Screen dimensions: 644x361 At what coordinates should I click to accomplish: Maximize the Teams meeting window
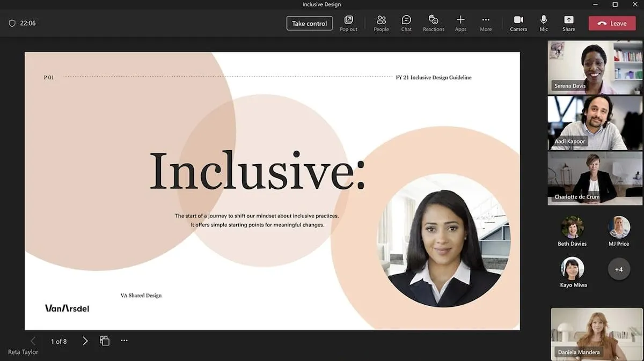point(615,4)
